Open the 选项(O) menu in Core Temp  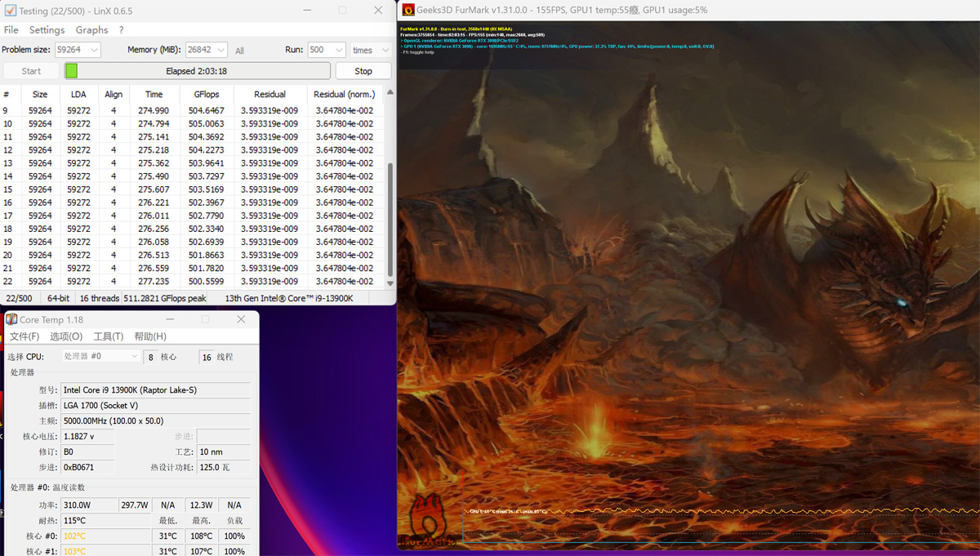click(66, 336)
